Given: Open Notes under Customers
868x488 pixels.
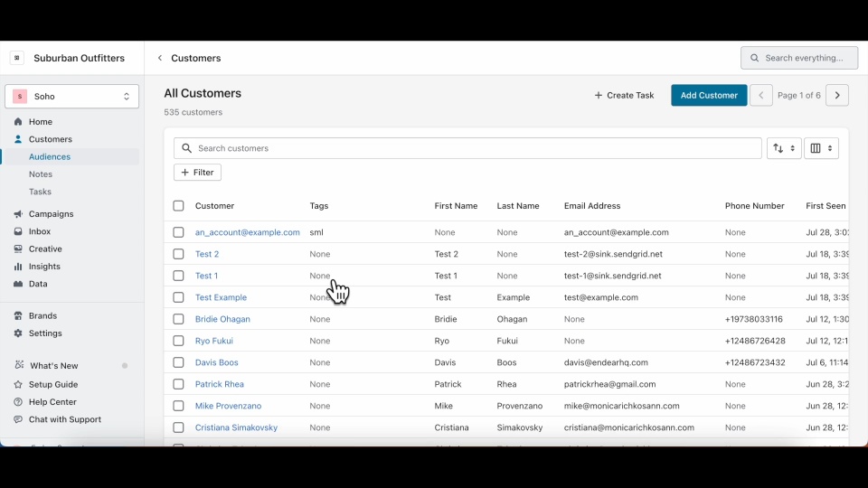Looking at the screenshot, I should [x=41, y=174].
